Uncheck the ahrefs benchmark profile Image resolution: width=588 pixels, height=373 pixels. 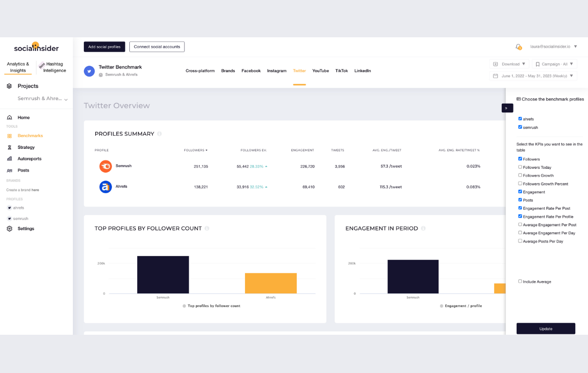[520, 119]
